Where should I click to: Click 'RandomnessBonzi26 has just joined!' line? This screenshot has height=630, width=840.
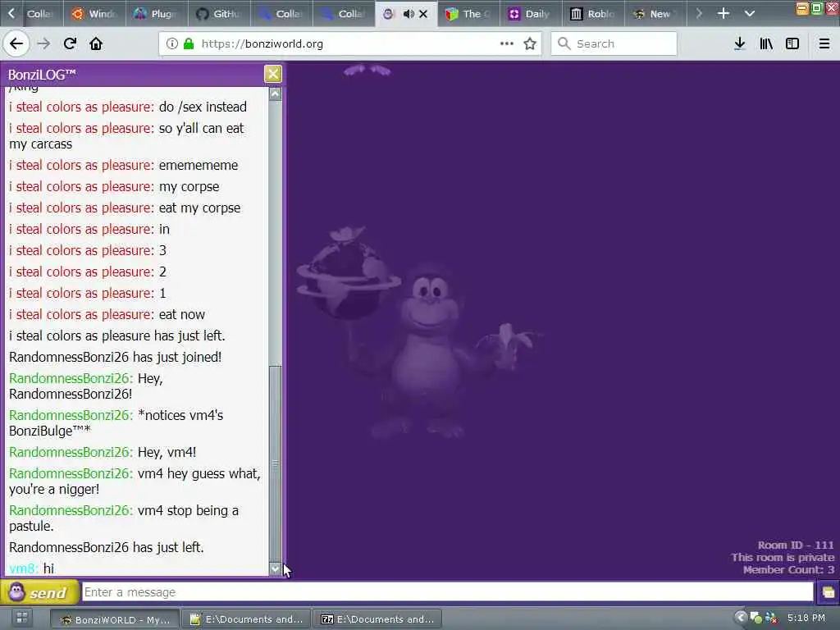point(115,357)
